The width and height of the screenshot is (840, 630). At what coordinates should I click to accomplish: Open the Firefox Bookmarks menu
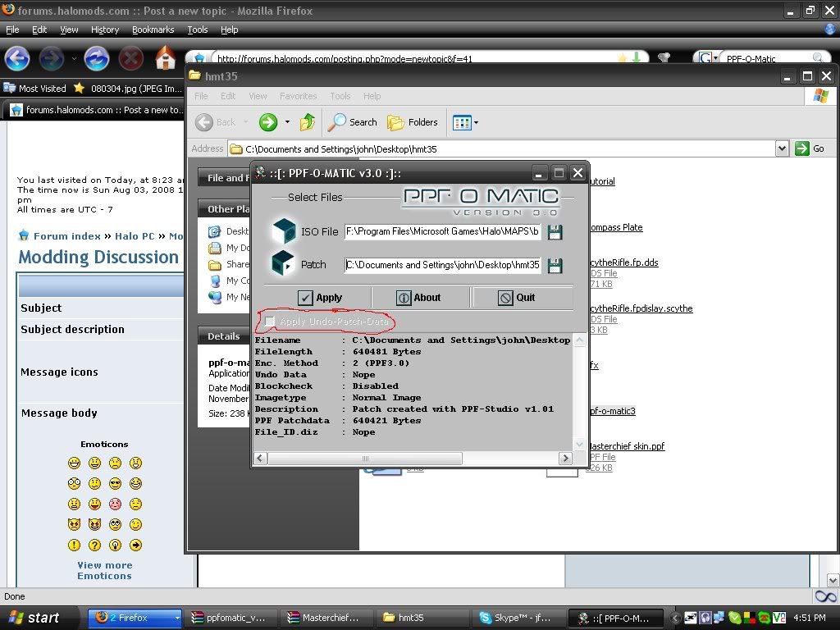153,30
